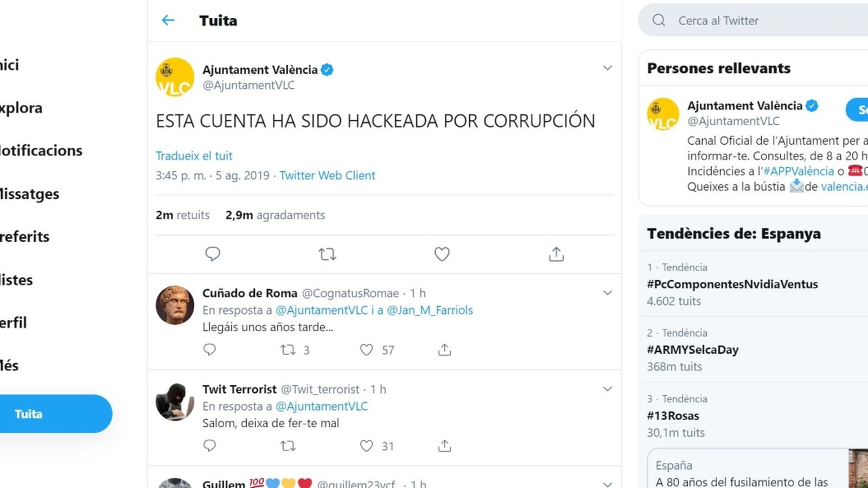Retweet the hacked account tweet
The image size is (868, 488).
[x=327, y=254]
